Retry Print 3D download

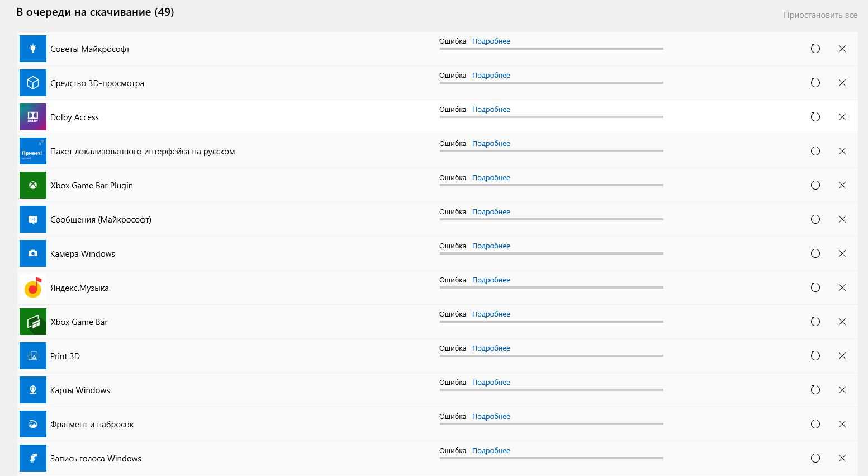tap(815, 356)
